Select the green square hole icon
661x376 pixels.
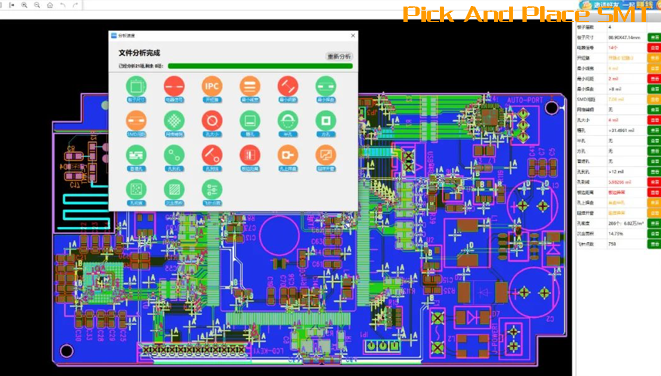[325, 121]
